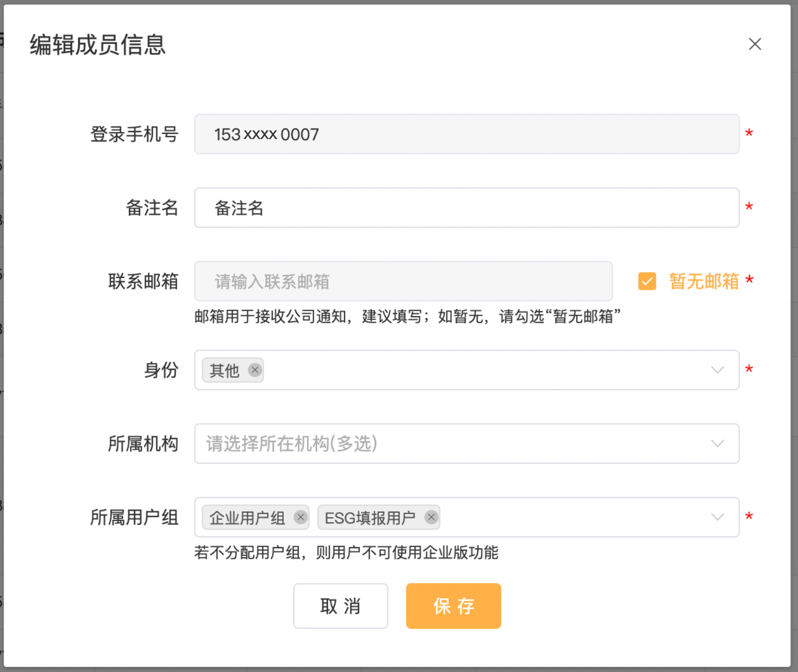This screenshot has width=798, height=672.
Task: Click the 登录手机号 phone field
Action: tap(466, 134)
